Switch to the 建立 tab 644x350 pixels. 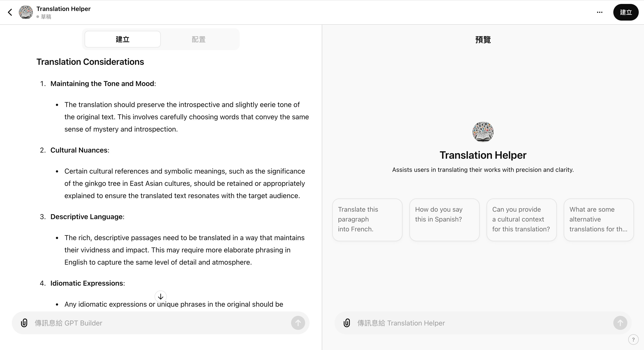pos(123,39)
